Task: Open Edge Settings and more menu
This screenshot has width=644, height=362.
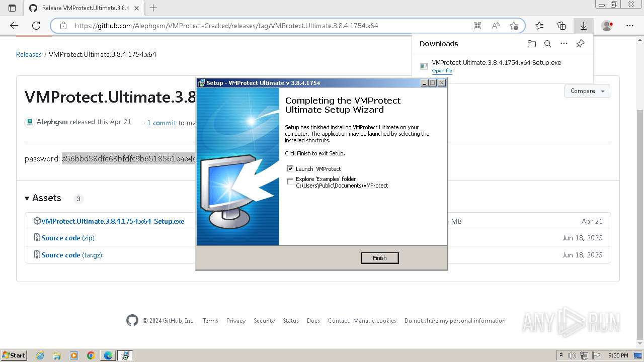Action: point(630,26)
